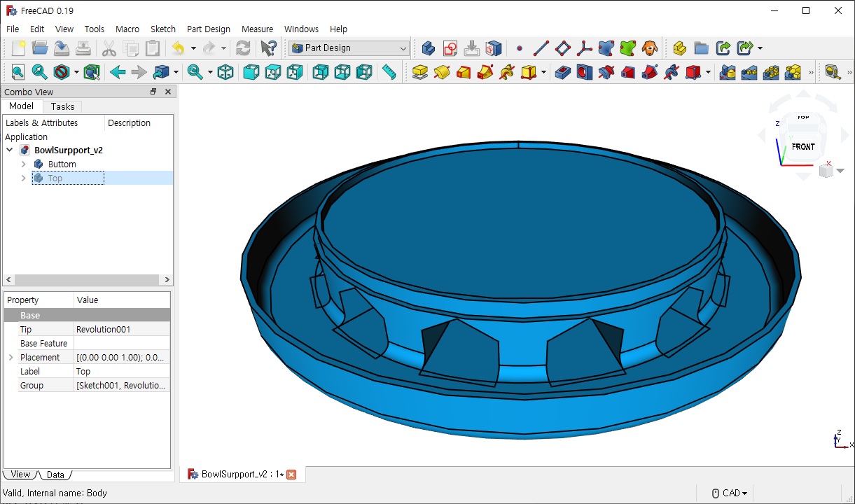This screenshot has height=504, width=855.
Task: Close the BowlSurpport_v2 document tab
Action: pos(291,475)
